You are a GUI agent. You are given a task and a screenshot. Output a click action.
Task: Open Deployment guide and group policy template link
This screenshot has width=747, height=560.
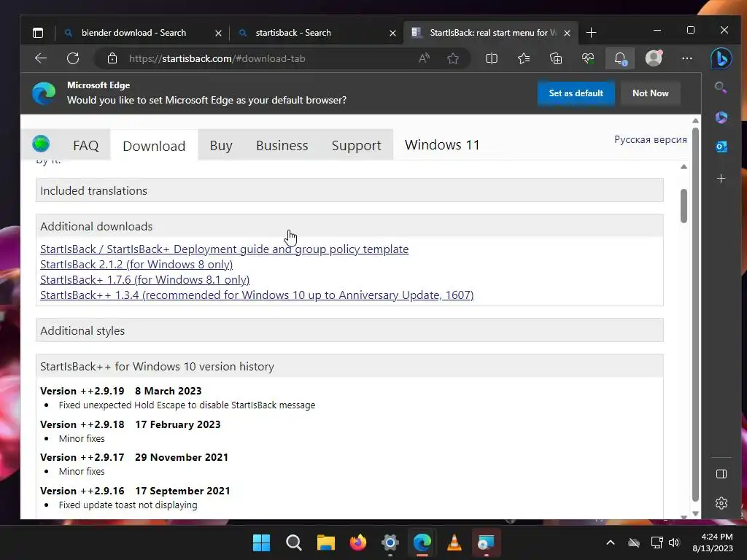pos(225,249)
